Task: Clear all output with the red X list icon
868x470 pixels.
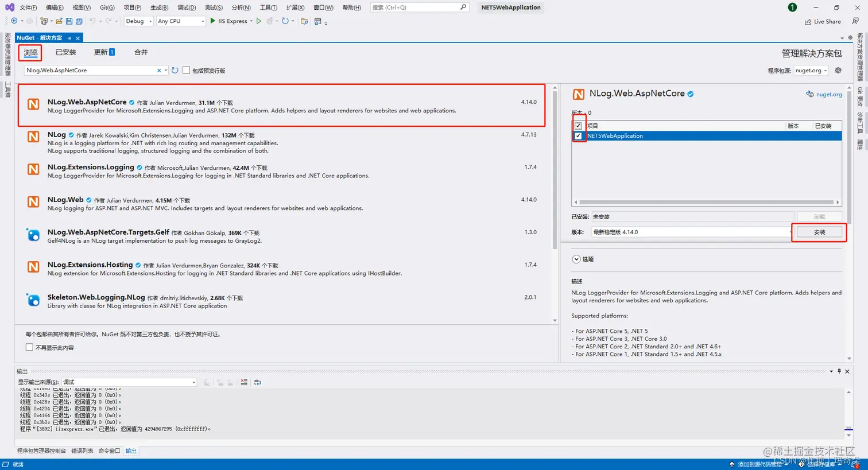Action: tap(244, 382)
